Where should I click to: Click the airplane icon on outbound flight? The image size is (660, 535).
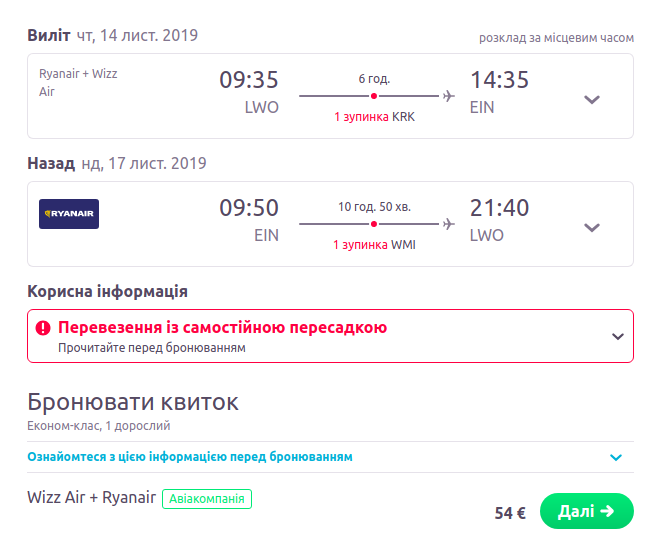(448, 96)
